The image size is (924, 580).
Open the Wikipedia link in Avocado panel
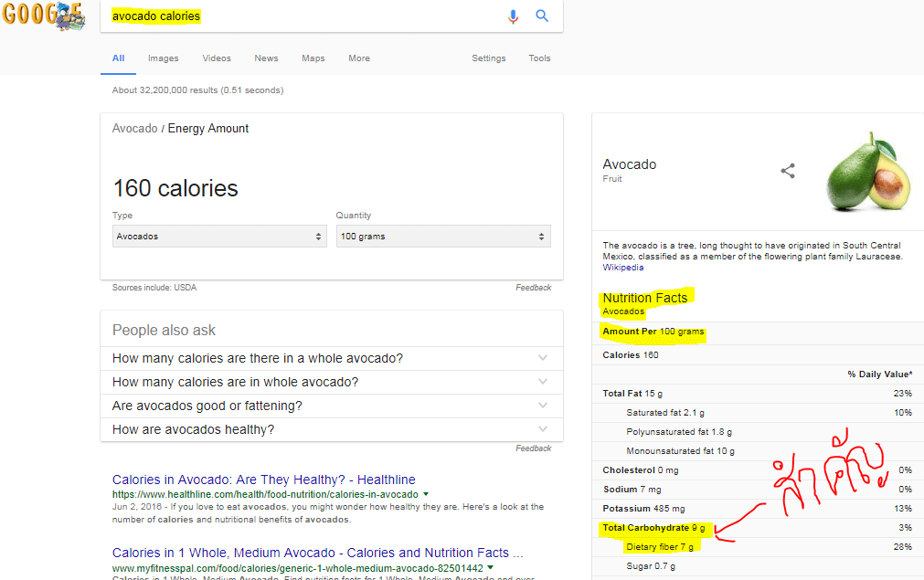623,268
